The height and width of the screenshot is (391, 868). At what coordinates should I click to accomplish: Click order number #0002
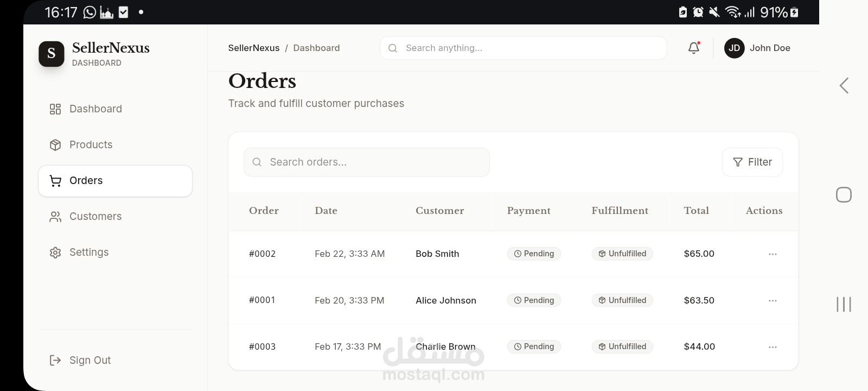pyautogui.click(x=262, y=254)
